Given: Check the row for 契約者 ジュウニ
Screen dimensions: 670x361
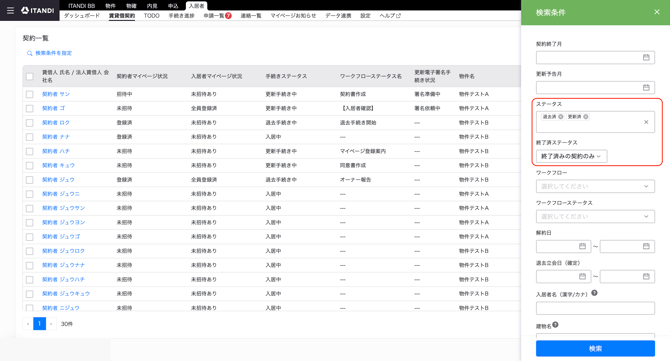Looking at the screenshot, I should coord(29,194).
